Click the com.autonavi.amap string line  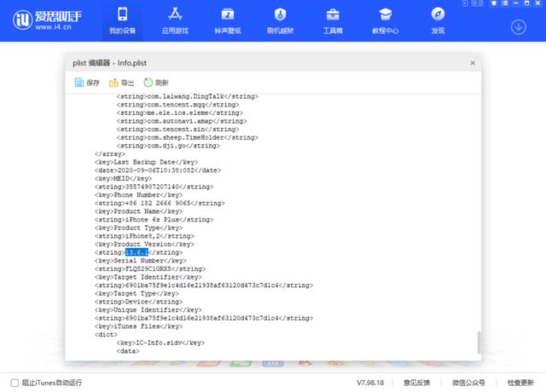tap(182, 121)
